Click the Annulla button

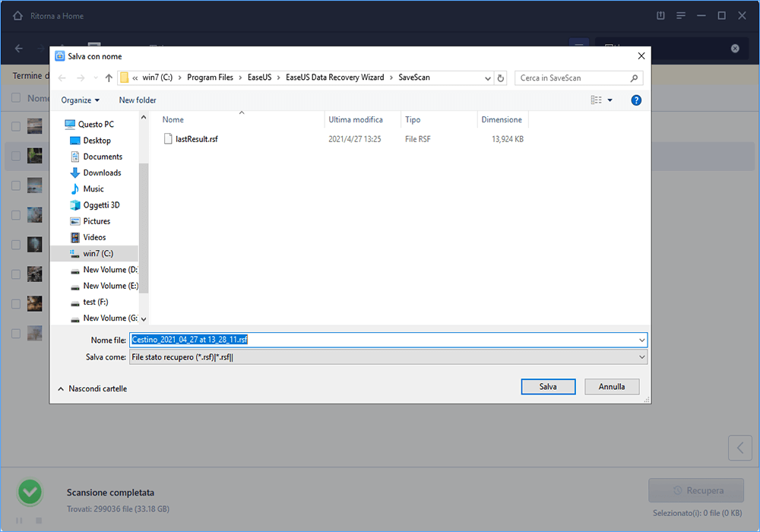coord(611,387)
